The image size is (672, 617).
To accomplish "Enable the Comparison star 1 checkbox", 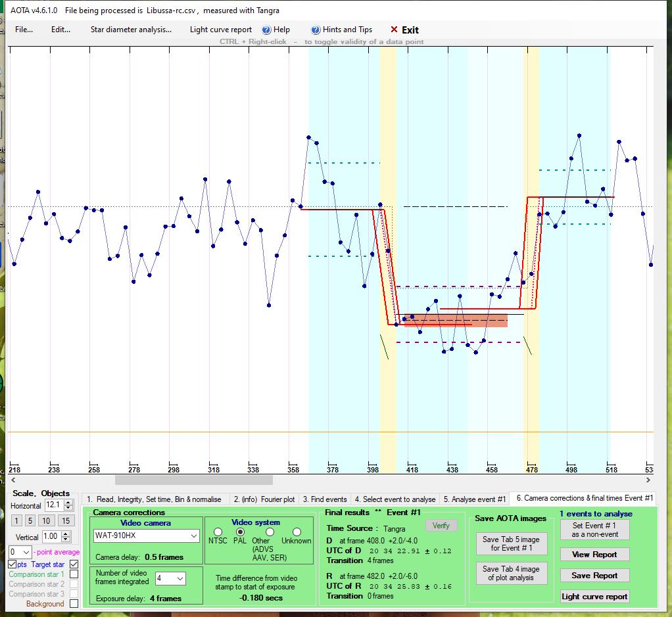I will (x=74, y=574).
